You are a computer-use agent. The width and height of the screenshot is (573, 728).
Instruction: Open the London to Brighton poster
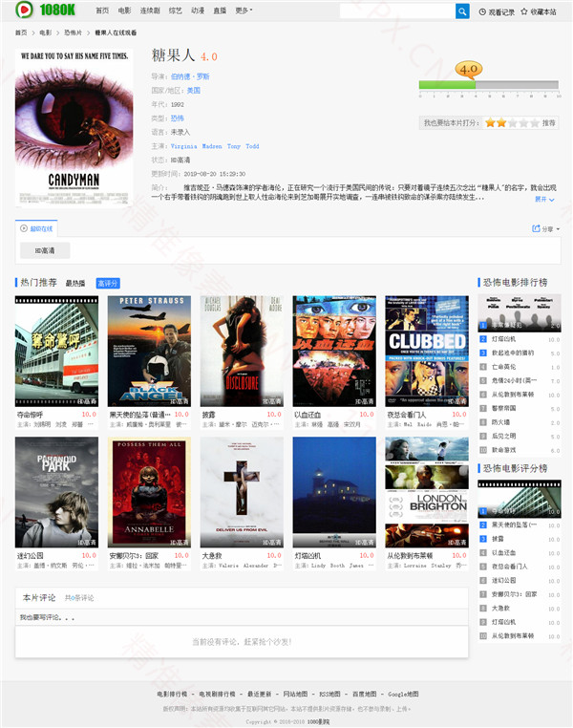coord(427,492)
